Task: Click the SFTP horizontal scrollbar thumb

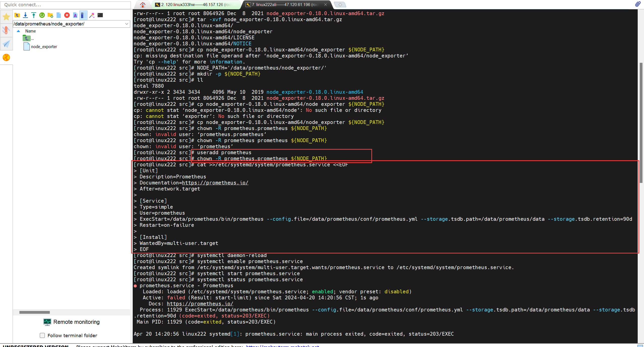Action: (x=34, y=312)
